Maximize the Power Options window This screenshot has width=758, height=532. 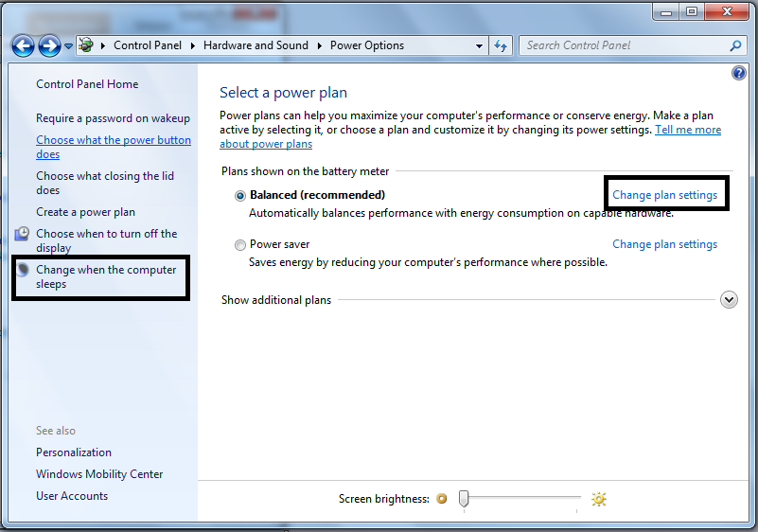[x=692, y=12]
